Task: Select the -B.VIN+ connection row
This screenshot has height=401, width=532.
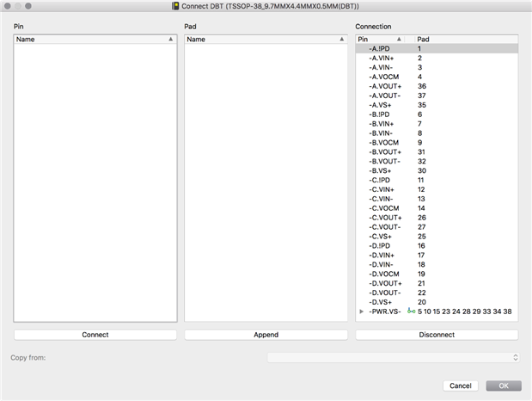Action: (437, 124)
